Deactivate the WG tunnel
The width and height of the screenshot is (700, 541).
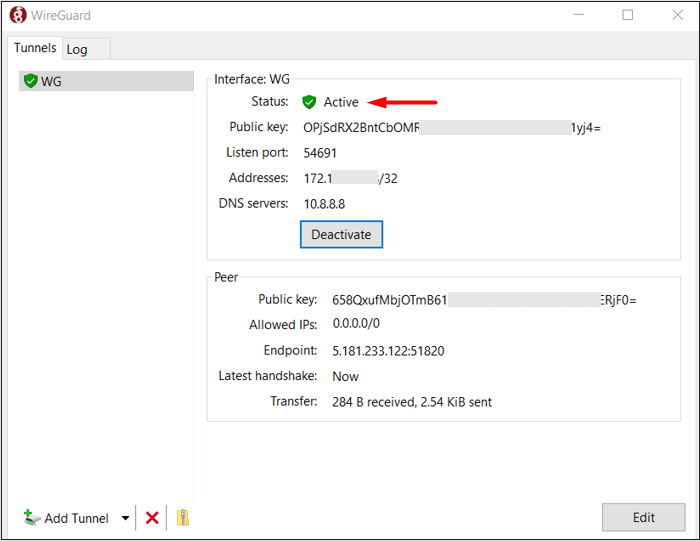[341, 234]
